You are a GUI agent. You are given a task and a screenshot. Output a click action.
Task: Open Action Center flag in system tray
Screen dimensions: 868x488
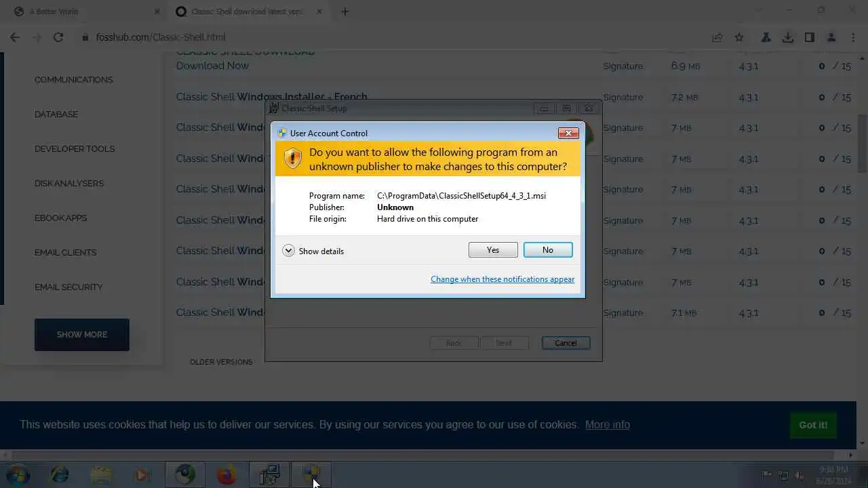point(768,475)
